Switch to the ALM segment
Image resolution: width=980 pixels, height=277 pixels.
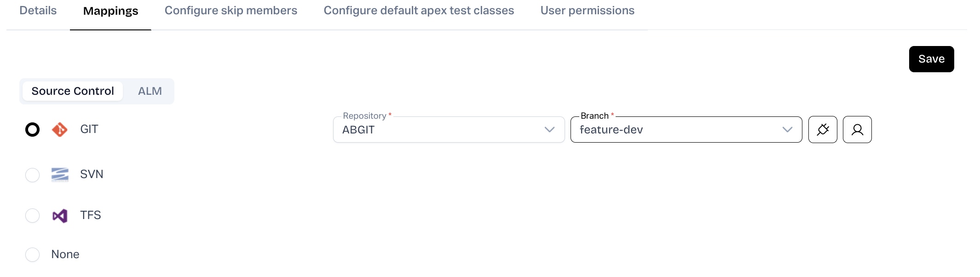pyautogui.click(x=150, y=91)
